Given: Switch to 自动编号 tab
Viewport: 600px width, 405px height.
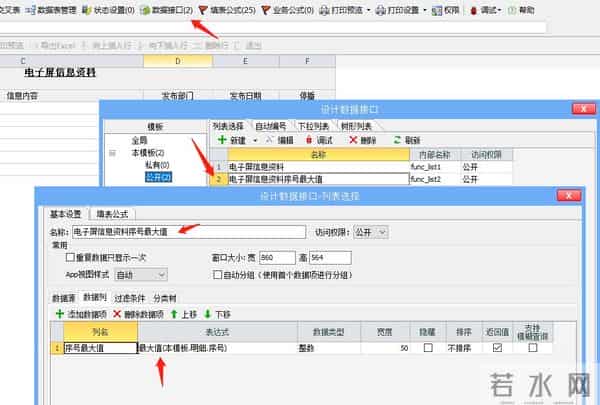Looking at the screenshot, I should (271, 126).
